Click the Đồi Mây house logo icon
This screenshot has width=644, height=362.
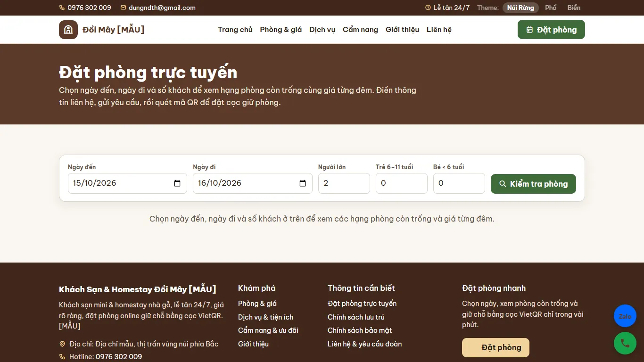[68, 30]
